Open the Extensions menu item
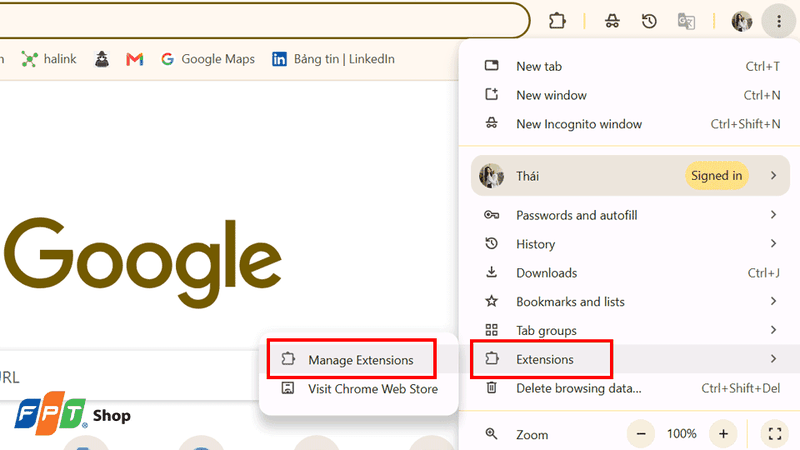Viewport: 800px width, 450px height. click(x=632, y=359)
